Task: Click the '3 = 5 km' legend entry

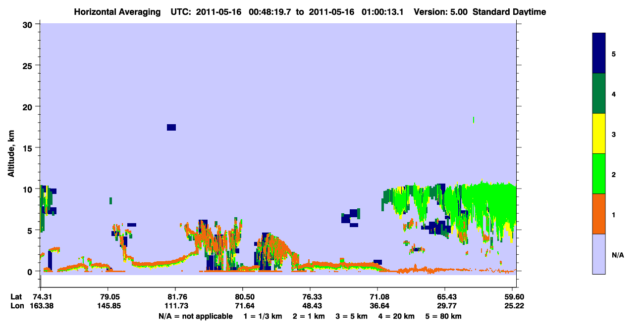Action: (x=352, y=316)
